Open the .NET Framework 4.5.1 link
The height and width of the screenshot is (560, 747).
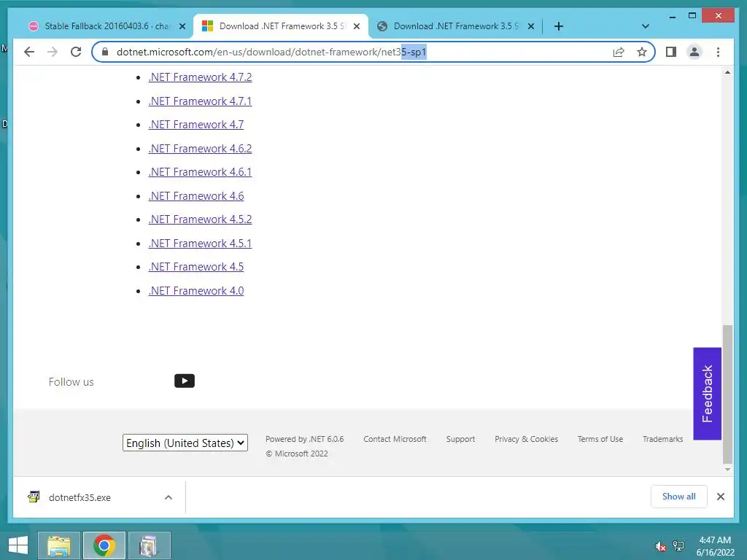(200, 244)
